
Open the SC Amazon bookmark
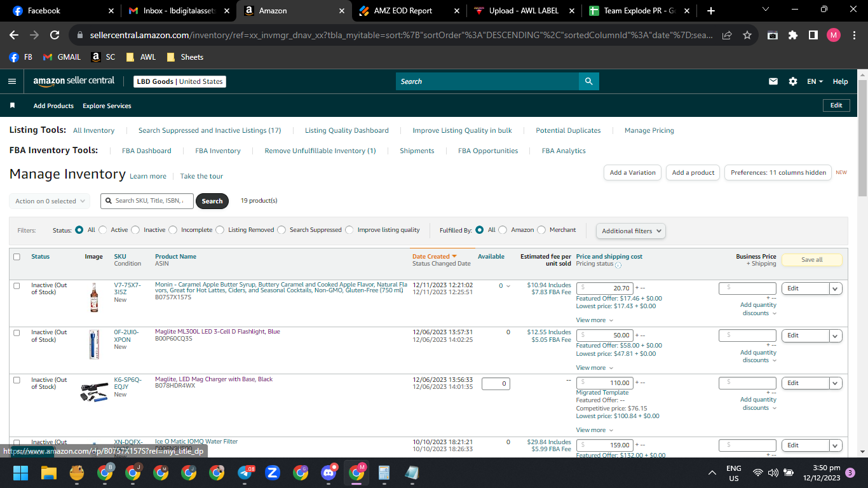pyautogui.click(x=104, y=57)
